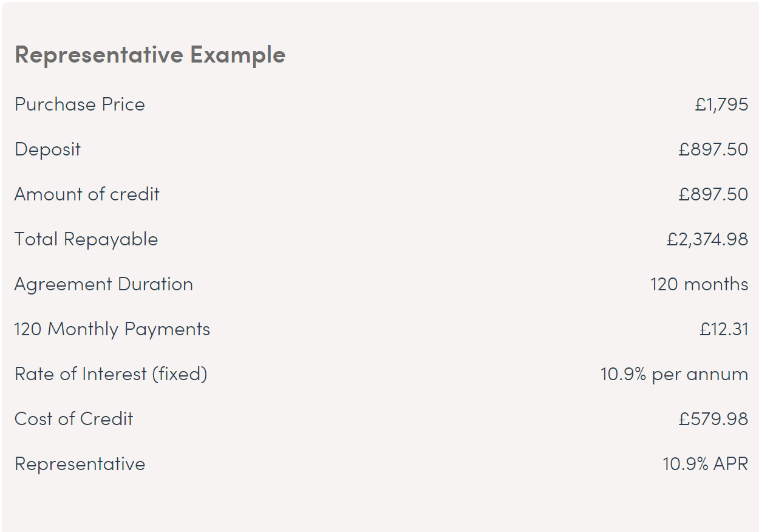
Task: Click the Total Repayable label
Action: (86, 239)
